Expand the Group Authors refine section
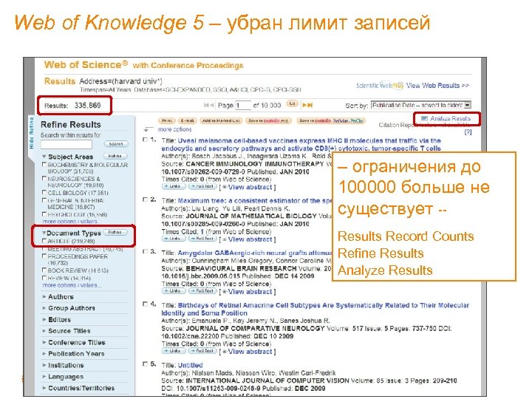Viewport: 532px width, 399px height. 44,308
